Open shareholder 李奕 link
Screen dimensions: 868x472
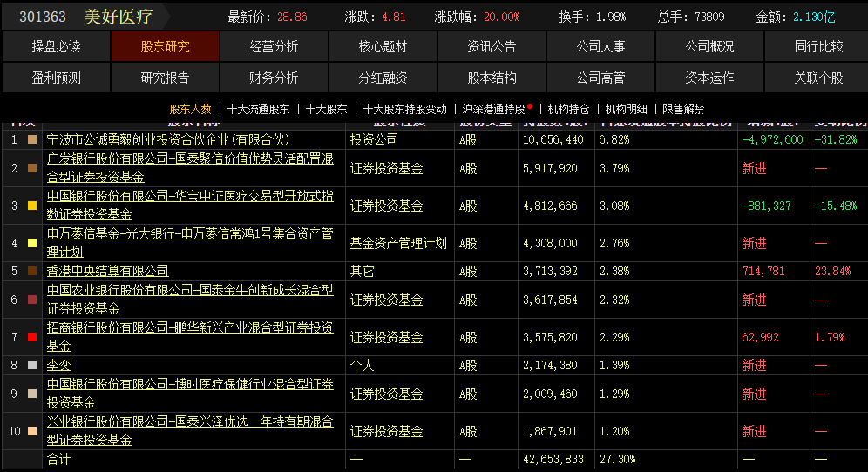[x=58, y=365]
